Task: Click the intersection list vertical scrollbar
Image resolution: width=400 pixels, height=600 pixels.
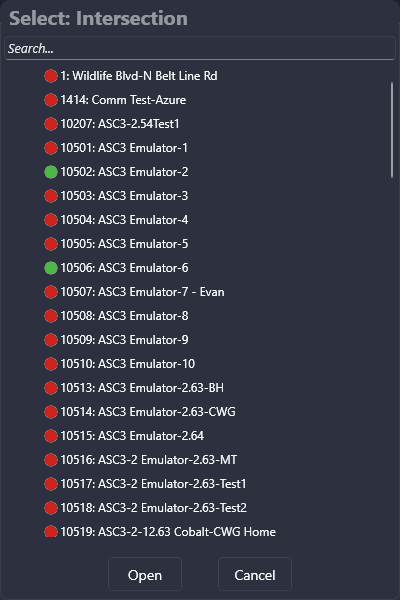Action: tap(392, 130)
